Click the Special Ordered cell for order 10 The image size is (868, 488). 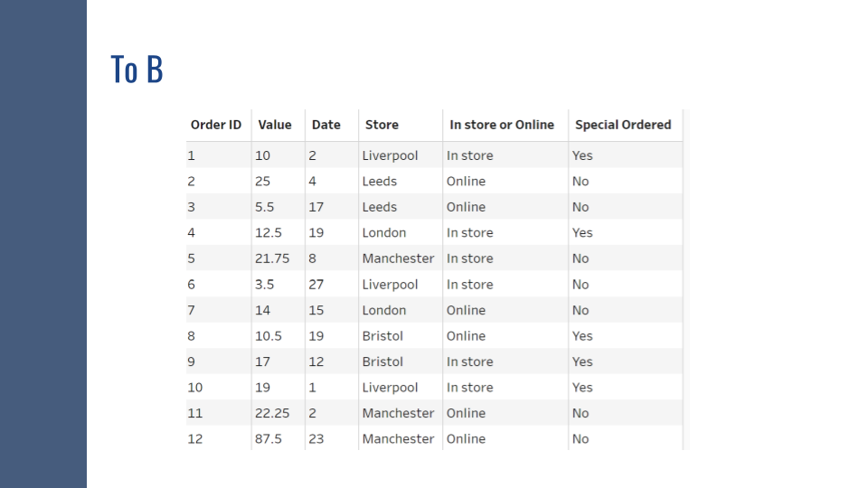click(x=582, y=388)
